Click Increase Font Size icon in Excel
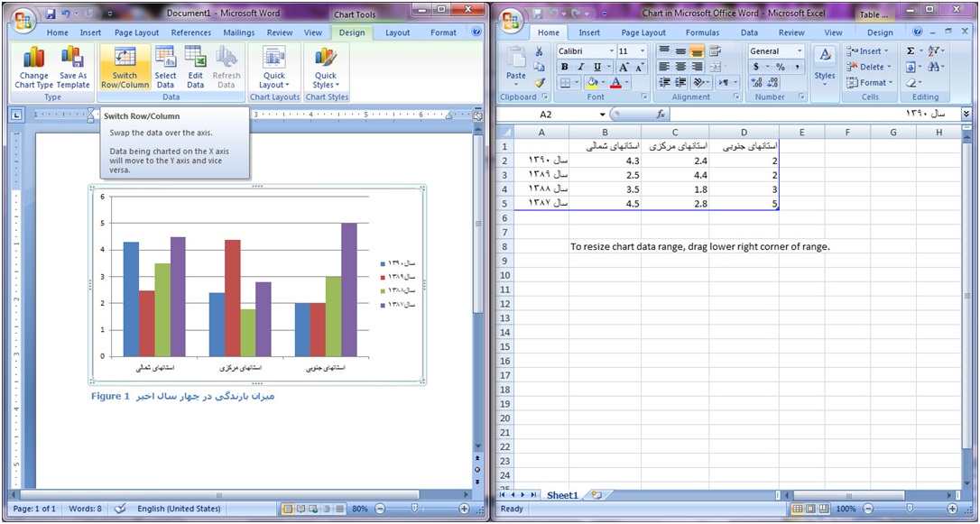The width and height of the screenshot is (980, 524). coord(624,67)
